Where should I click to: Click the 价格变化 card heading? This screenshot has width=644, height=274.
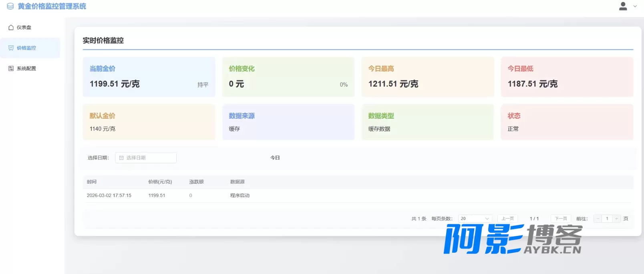click(x=242, y=69)
